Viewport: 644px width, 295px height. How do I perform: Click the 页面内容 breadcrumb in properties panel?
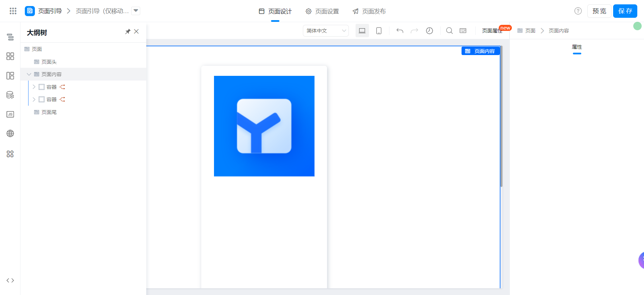coord(559,31)
